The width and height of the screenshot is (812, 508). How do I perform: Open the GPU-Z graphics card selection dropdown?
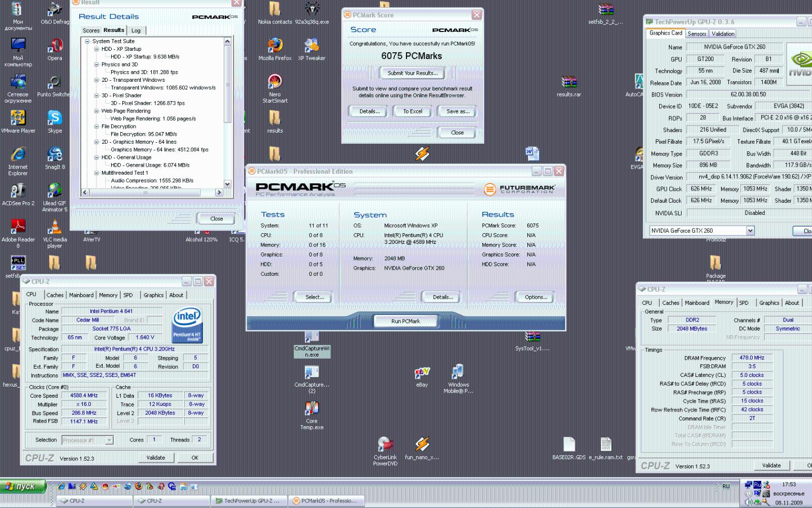click(x=750, y=231)
